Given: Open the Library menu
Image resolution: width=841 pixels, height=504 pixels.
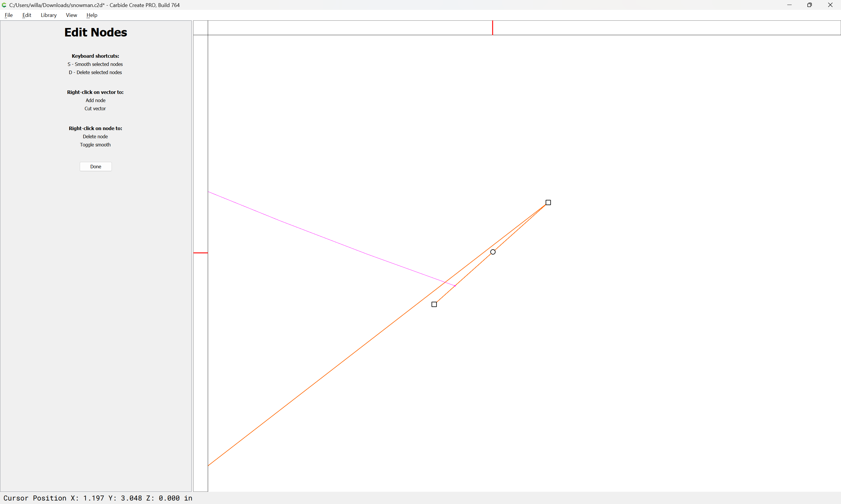Looking at the screenshot, I should [x=48, y=15].
